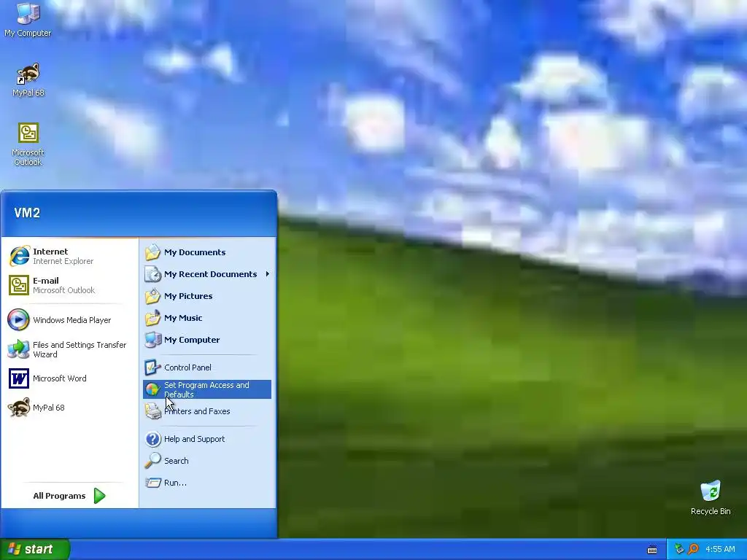The width and height of the screenshot is (747, 560).
Task: Launch MyPal 68 from the Start menu
Action: pyautogui.click(x=69, y=408)
